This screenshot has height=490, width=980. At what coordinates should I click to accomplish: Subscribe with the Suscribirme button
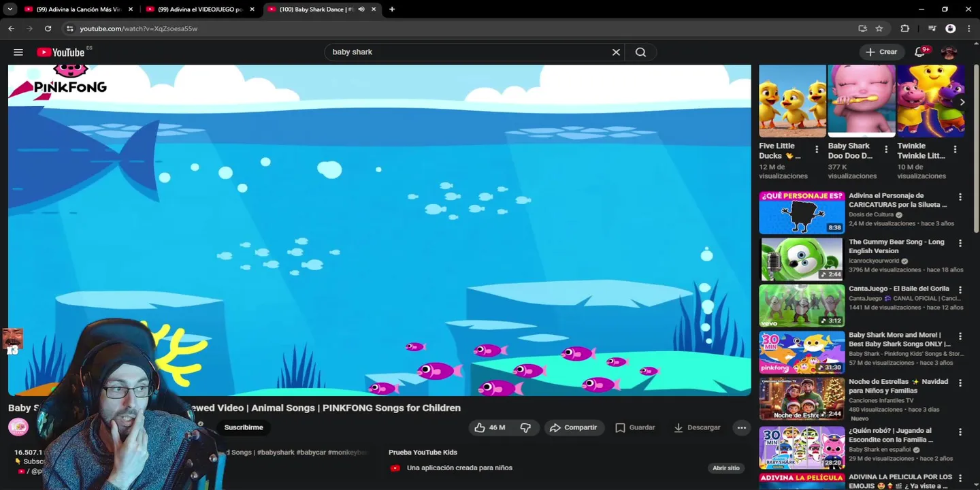click(x=244, y=427)
